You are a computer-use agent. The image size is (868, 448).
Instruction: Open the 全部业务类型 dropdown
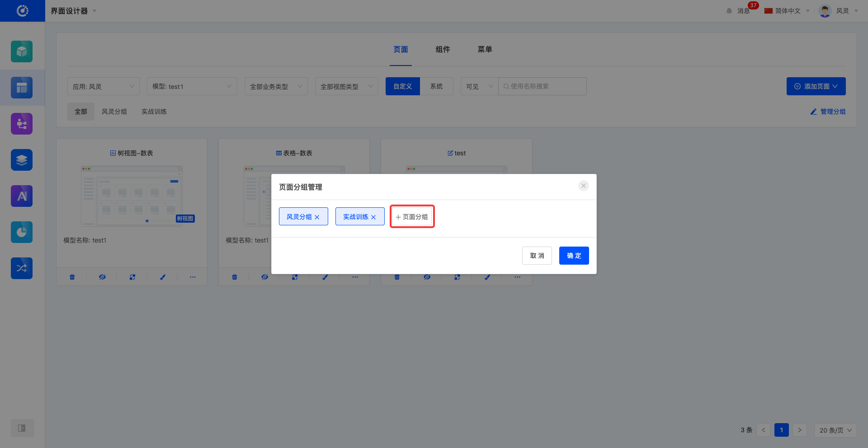(x=276, y=86)
